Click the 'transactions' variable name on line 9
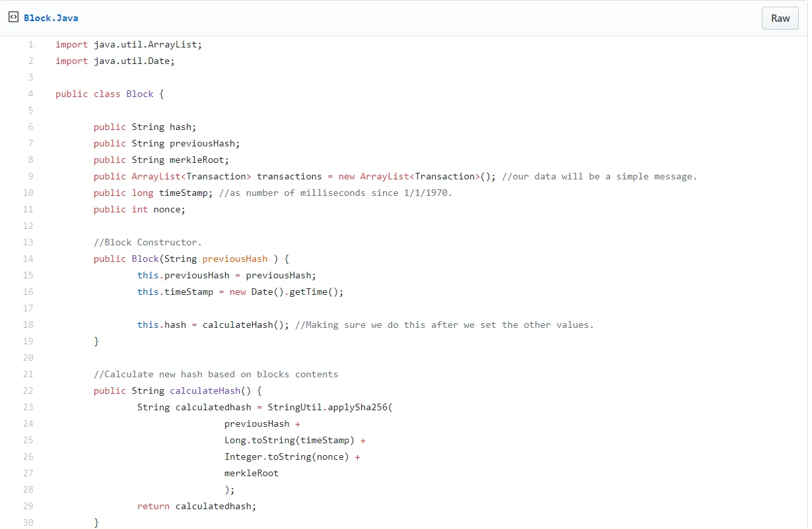The height and width of the screenshot is (529, 812). click(289, 177)
